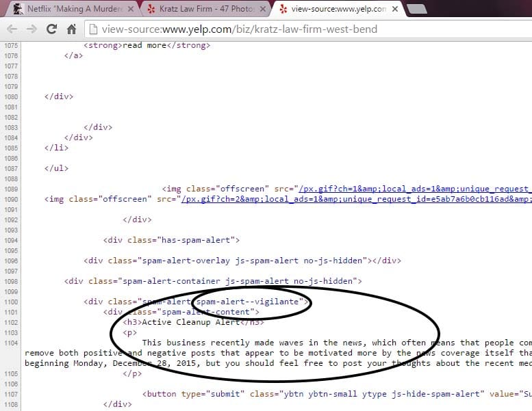Click the closing </div> on line 1083
The height and width of the screenshot is (411, 532).
[98, 127]
